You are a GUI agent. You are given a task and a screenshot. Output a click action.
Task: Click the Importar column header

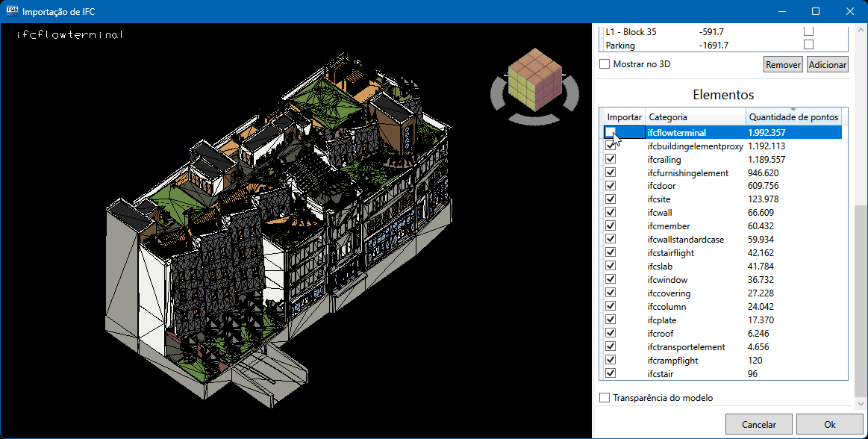click(x=624, y=117)
